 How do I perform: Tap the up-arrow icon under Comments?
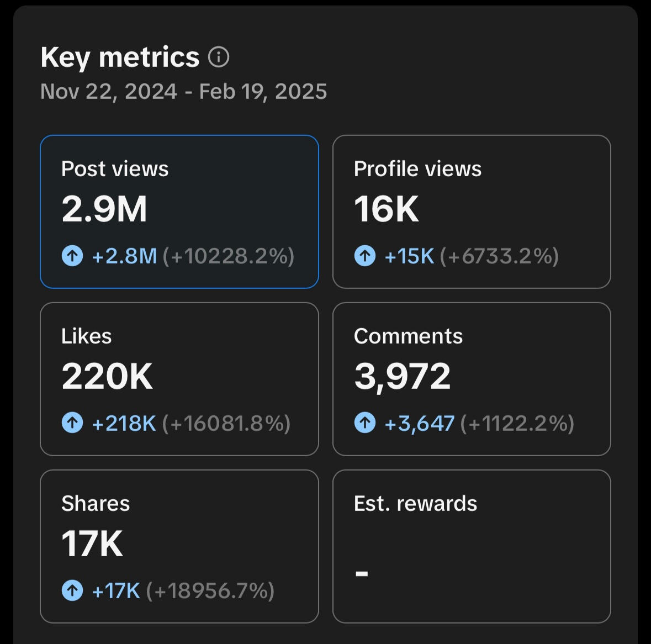(364, 423)
